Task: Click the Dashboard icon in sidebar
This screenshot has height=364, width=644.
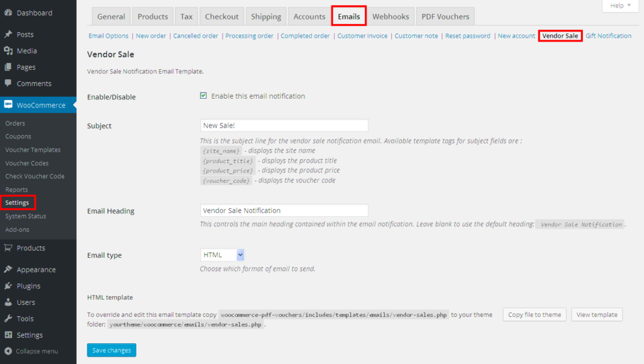Action: tap(8, 13)
